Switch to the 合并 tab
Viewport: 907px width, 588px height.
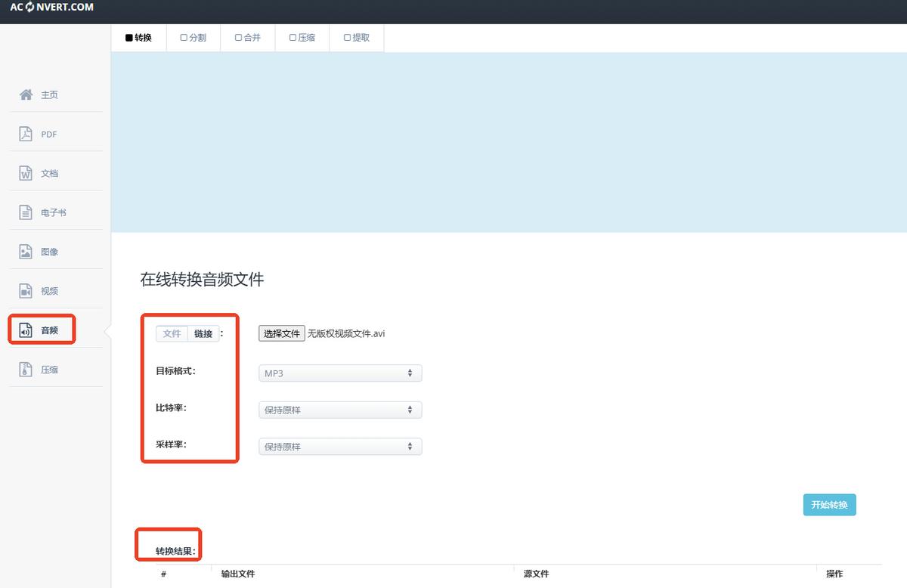point(247,38)
